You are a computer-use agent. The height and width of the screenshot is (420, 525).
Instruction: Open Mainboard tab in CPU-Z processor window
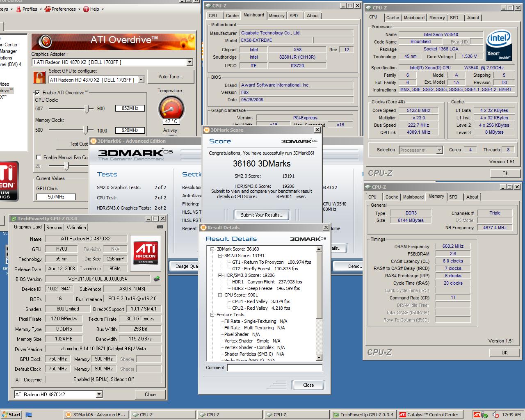pos(414,18)
